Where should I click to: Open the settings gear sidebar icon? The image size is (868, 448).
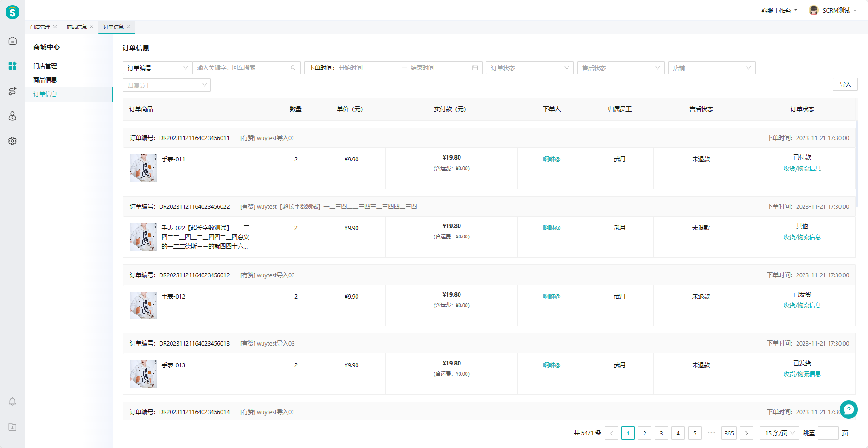pos(13,141)
